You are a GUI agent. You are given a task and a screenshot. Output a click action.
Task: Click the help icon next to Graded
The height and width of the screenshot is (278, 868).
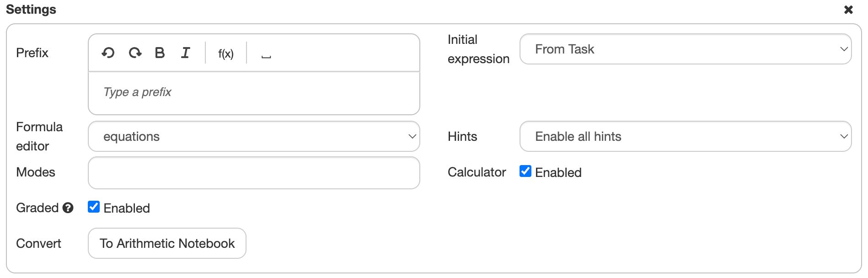pyautogui.click(x=68, y=208)
